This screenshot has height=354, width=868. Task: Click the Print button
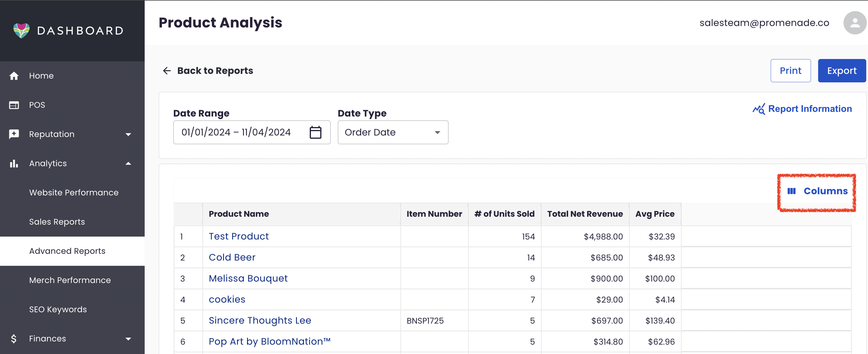point(790,70)
